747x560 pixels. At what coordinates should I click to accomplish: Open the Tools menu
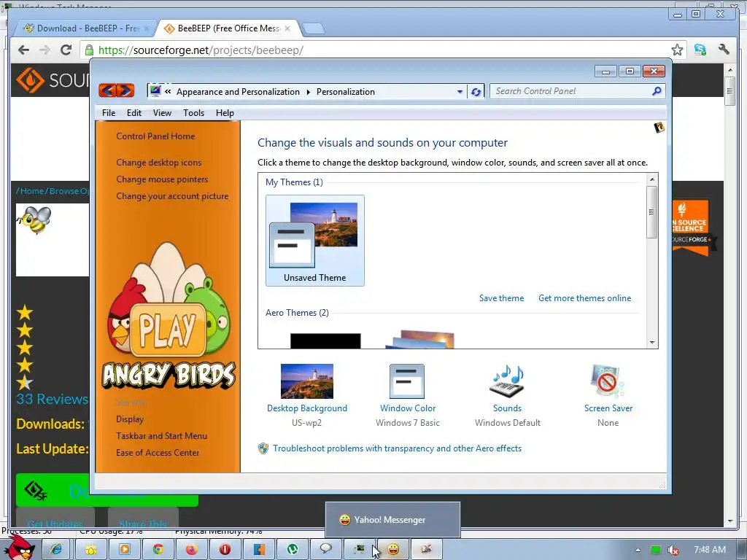[x=193, y=113]
